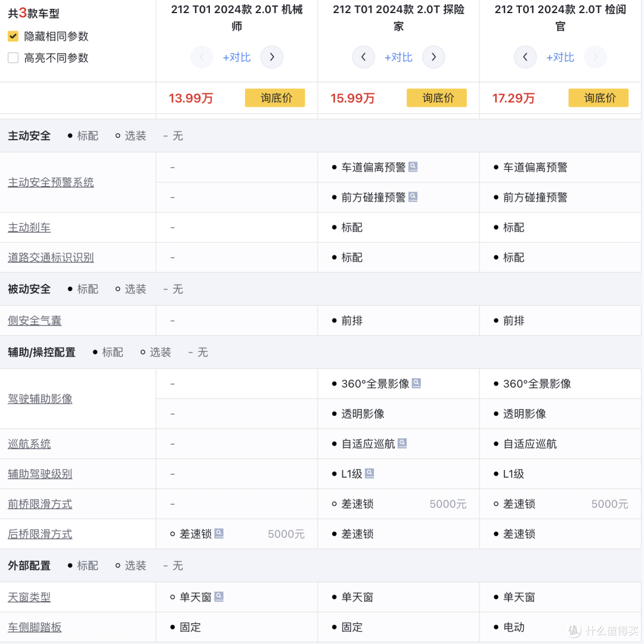
Task: Click the 被动安全 section header
Action: [29, 289]
